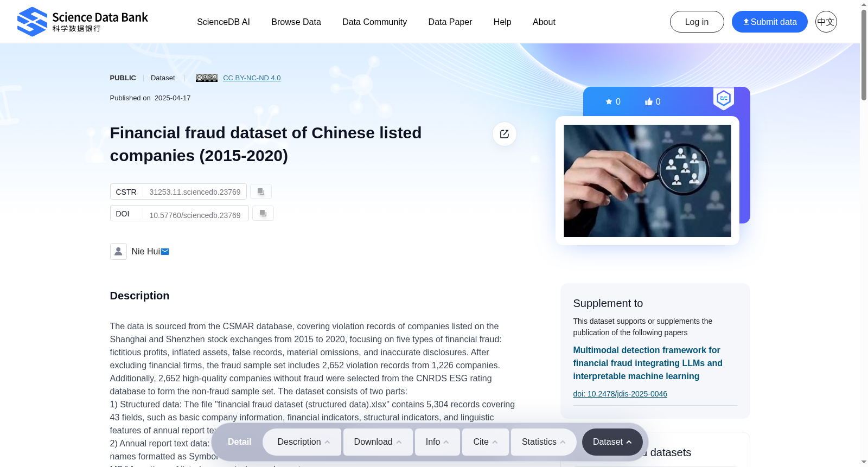Click the PUBLIC status label
868x467 pixels.
click(x=123, y=78)
